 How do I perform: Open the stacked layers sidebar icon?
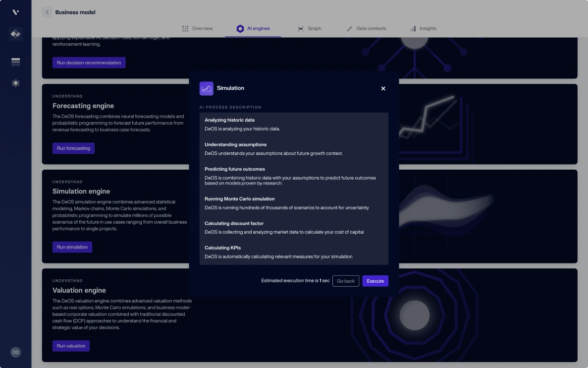tap(15, 61)
